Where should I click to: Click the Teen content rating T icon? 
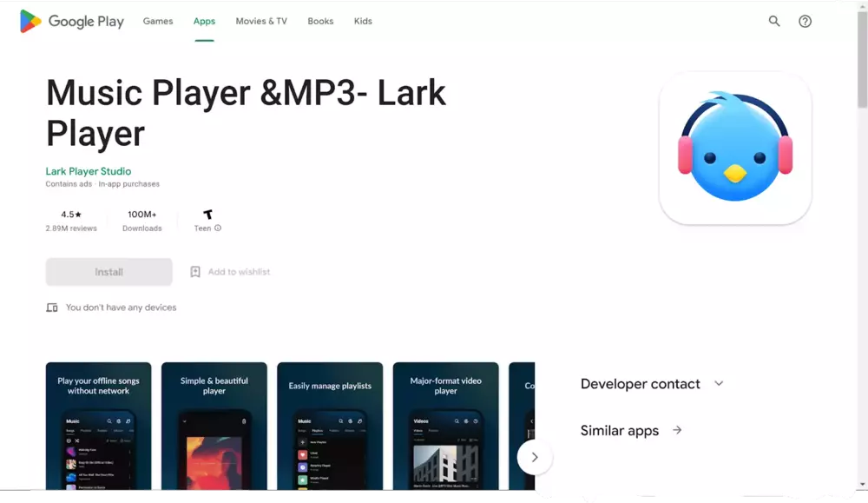(207, 215)
